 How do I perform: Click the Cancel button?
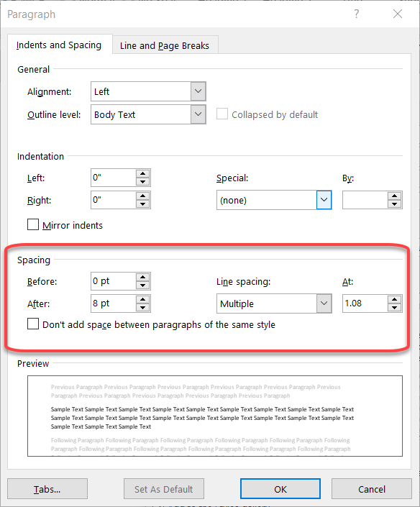(372, 489)
